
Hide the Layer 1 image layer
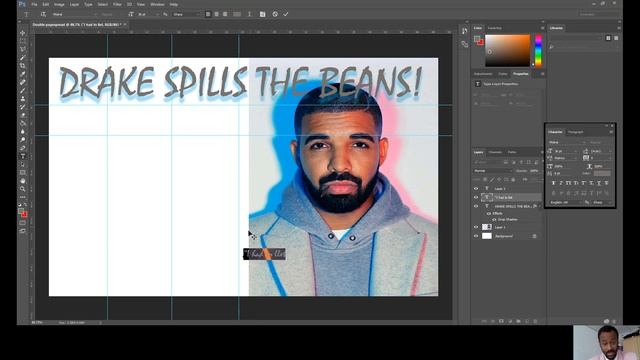476,227
